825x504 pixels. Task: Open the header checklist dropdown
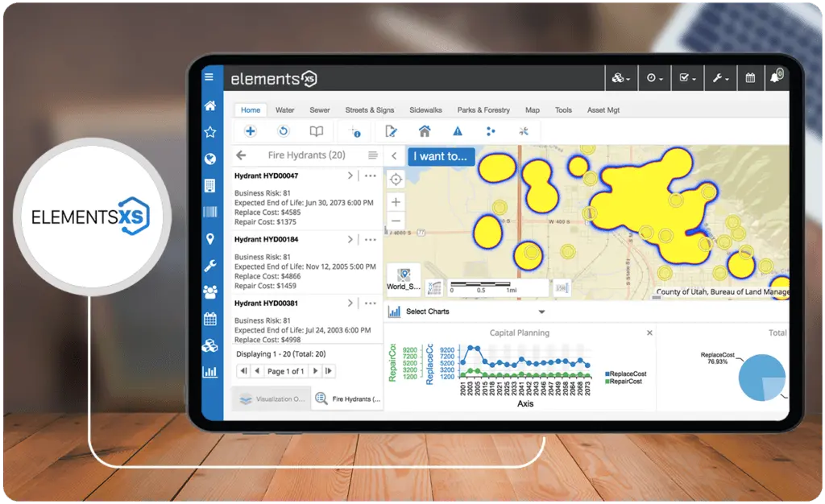pyautogui.click(x=688, y=78)
